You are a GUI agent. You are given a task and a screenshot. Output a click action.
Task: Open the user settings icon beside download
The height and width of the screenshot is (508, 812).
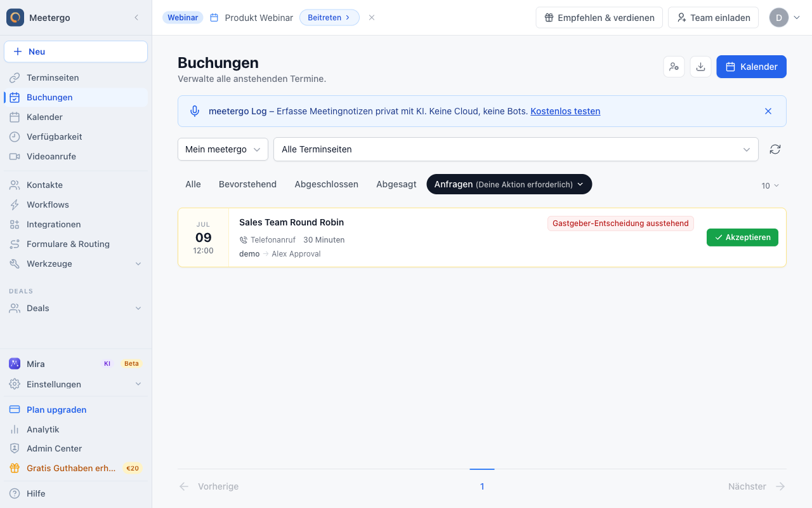(674, 67)
